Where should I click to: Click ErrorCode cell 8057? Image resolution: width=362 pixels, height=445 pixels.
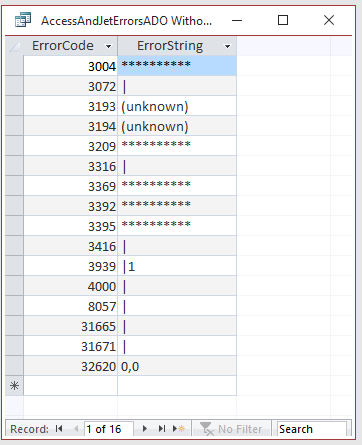tap(70, 306)
